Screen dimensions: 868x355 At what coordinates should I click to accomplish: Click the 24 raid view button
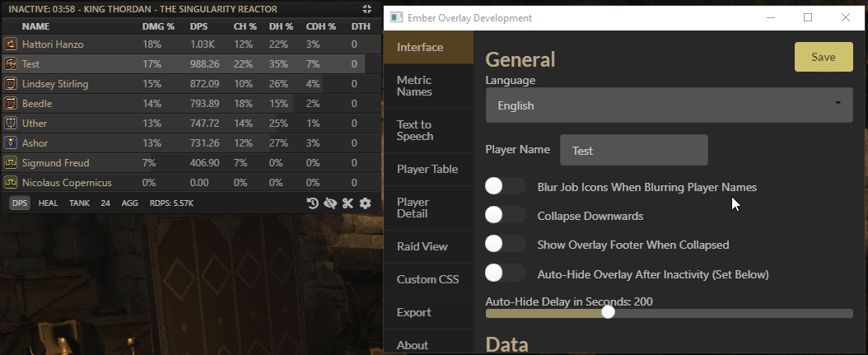coord(105,203)
